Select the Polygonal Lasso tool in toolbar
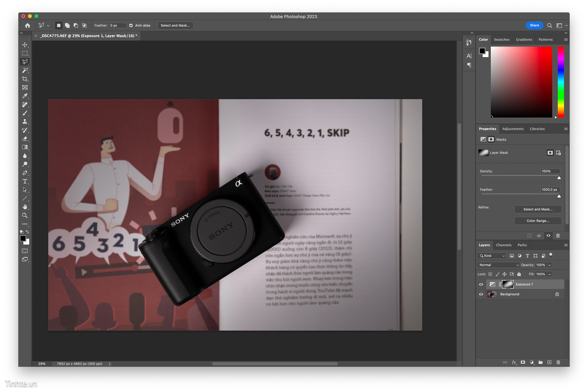588x391 pixels. 25,62
